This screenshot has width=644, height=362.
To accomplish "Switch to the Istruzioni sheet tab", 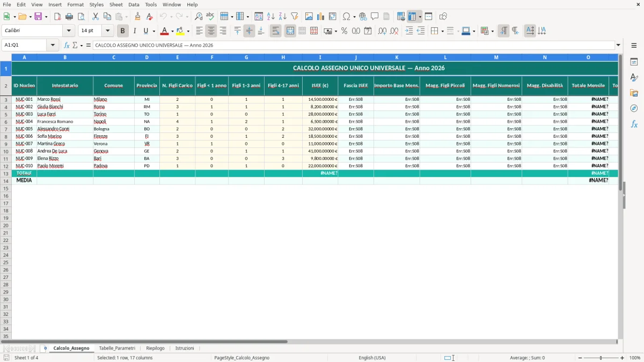I will click(x=185, y=348).
